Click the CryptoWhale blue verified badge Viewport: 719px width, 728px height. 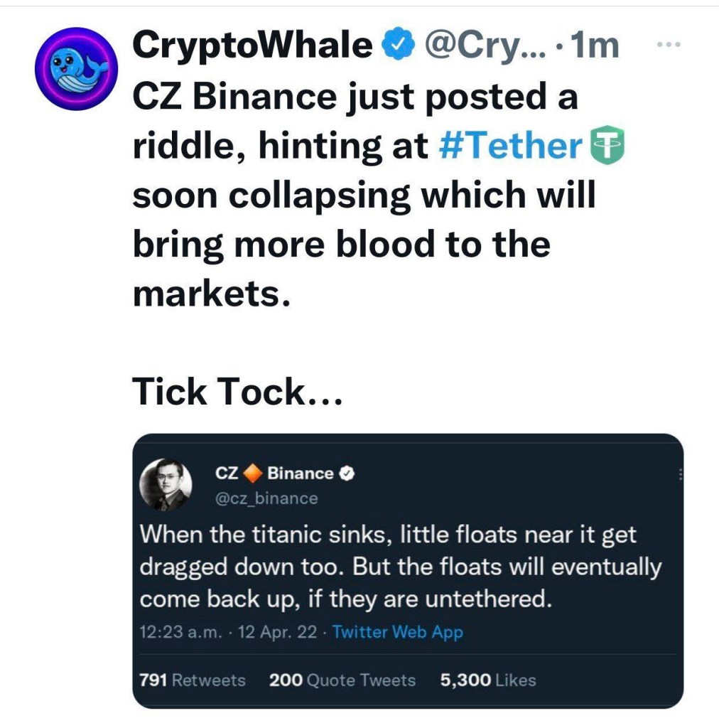[x=398, y=43]
